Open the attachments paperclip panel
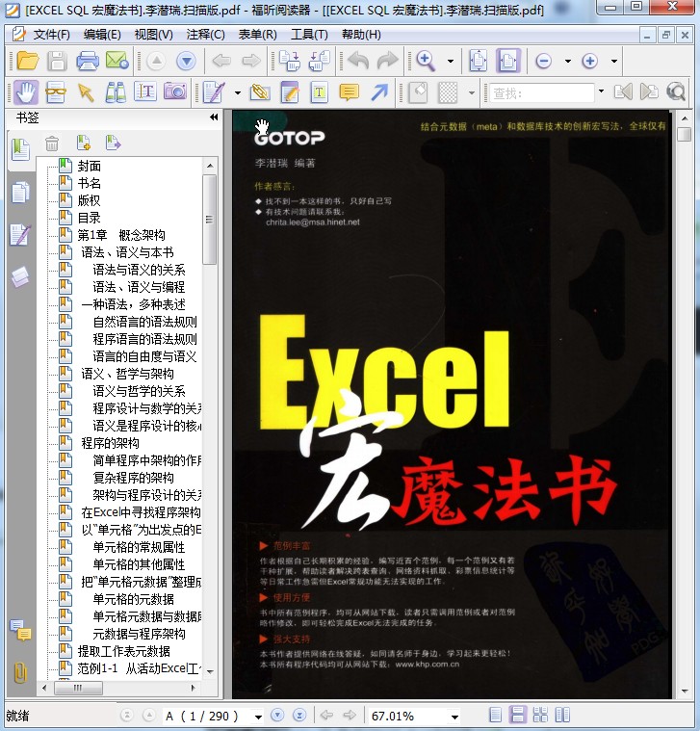The image size is (700, 731). (x=20, y=672)
